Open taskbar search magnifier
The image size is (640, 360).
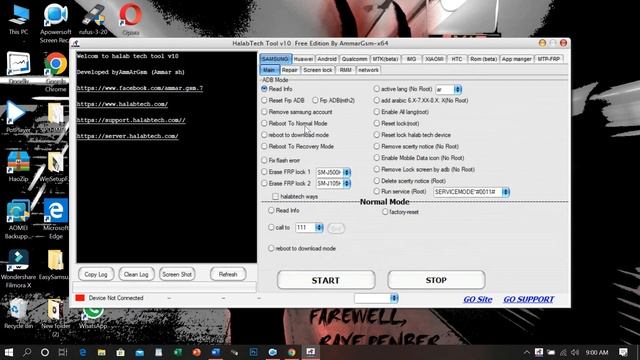coord(27,352)
